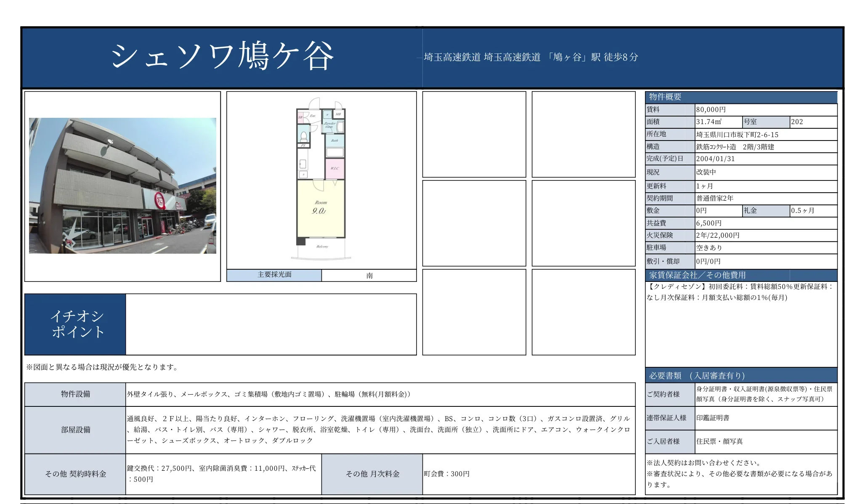Viewport: 865px width, 504px height.
Task: Click the 主要採光面 cell
Action: tap(273, 275)
